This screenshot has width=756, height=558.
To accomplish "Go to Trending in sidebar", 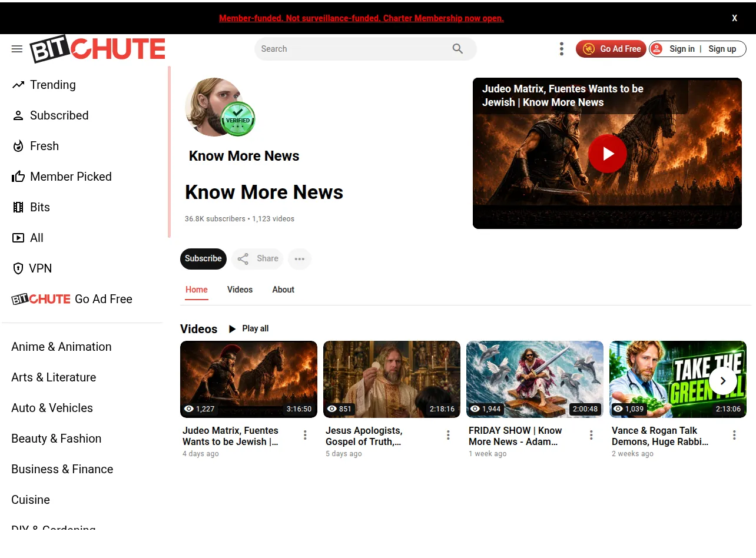I will pos(44,85).
